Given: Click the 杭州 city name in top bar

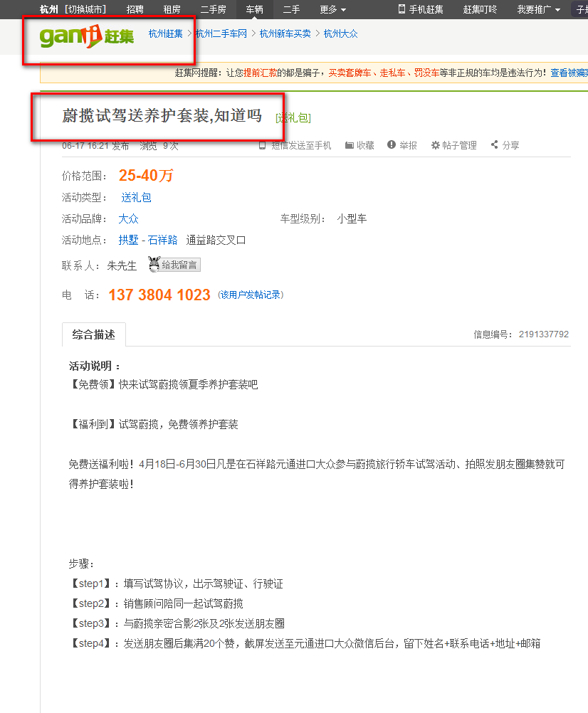Looking at the screenshot, I should point(48,9).
